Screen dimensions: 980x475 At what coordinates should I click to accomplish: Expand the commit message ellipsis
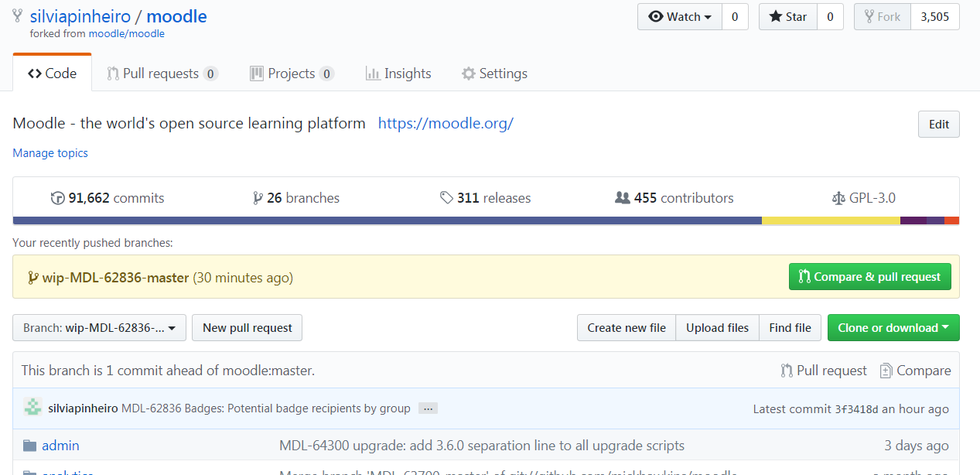[428, 408]
